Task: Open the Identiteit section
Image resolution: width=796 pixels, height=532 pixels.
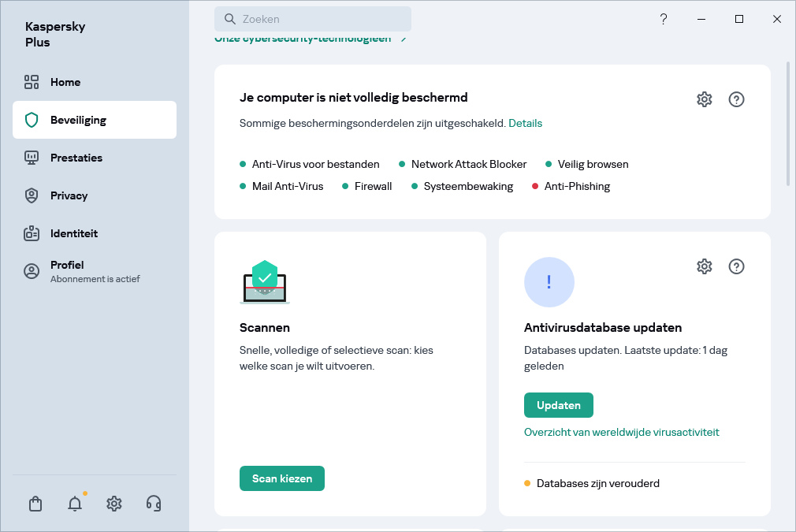Action: [74, 233]
